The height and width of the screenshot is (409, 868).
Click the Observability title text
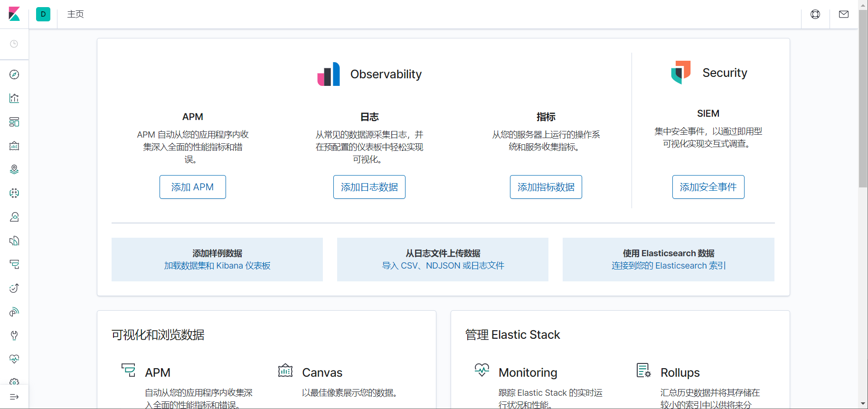(x=386, y=74)
